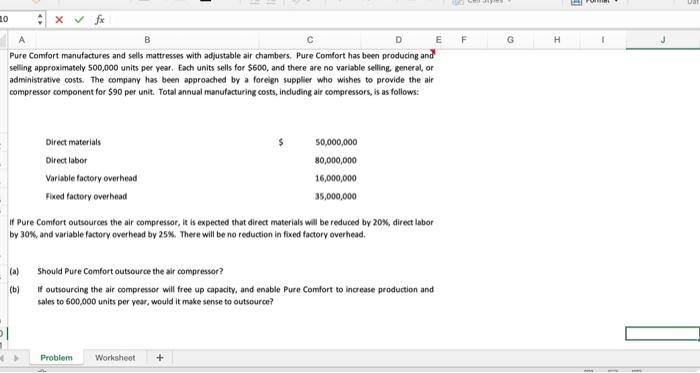
Task: Add a new sheet with plus button
Action: coord(160,358)
